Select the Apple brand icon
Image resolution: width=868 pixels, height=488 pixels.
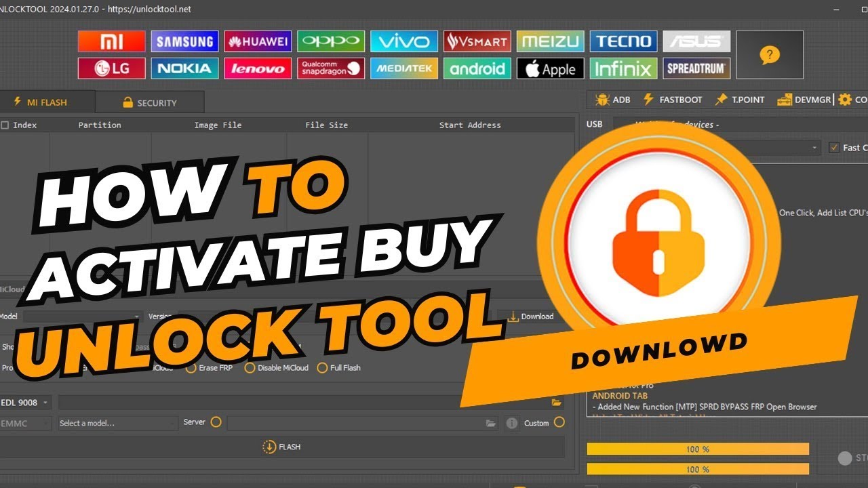[551, 68]
